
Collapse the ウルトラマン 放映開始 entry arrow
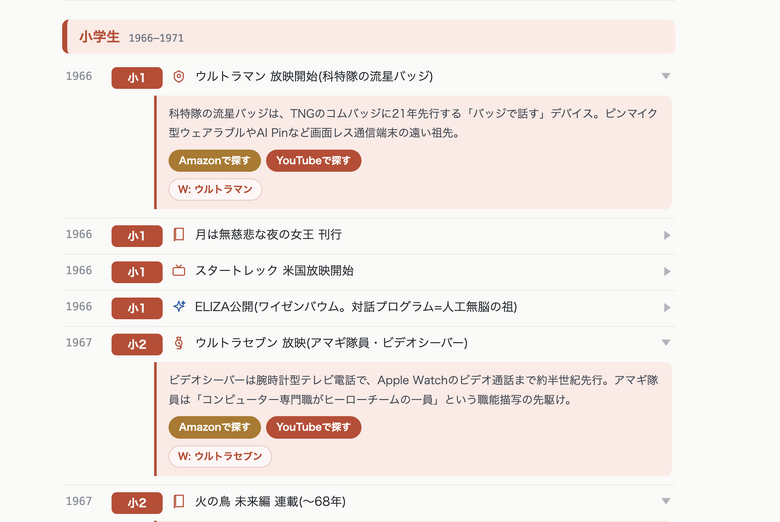click(666, 76)
